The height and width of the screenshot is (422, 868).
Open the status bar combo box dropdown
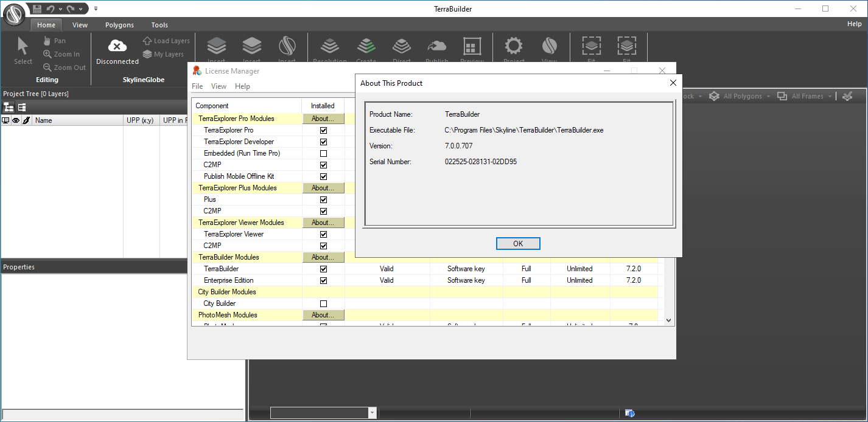click(x=372, y=413)
